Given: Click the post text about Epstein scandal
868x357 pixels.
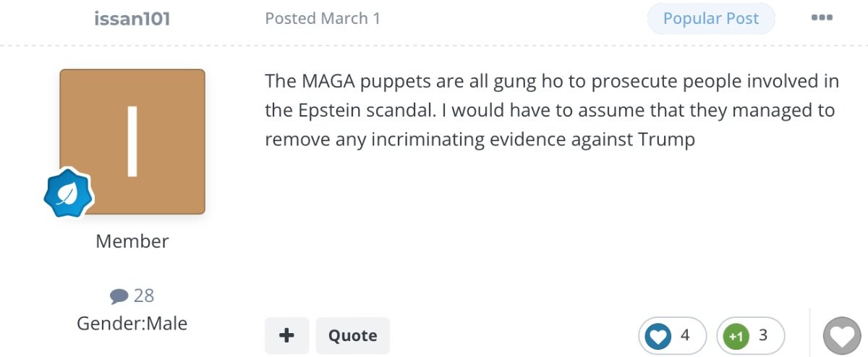Looking at the screenshot, I should (552, 110).
